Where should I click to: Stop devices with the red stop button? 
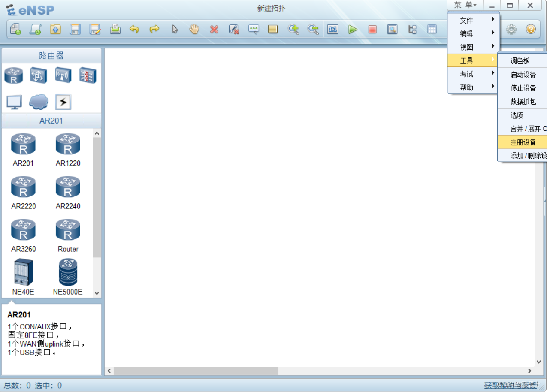[372, 29]
